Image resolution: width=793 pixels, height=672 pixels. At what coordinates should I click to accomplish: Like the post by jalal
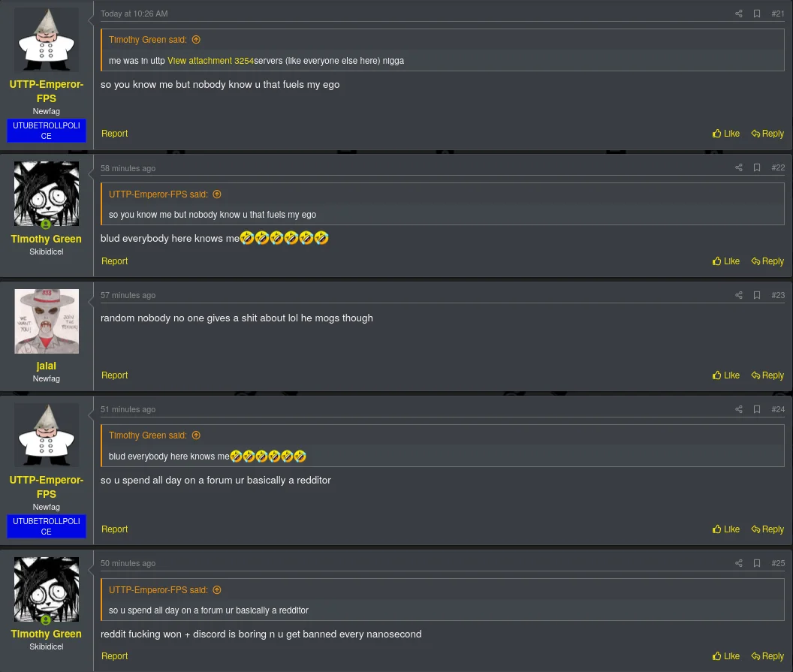point(725,375)
